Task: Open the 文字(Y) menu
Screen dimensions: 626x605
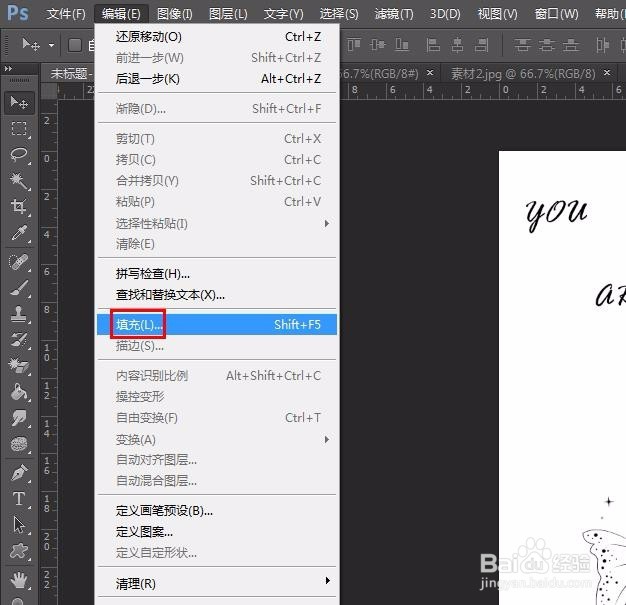Action: click(283, 14)
